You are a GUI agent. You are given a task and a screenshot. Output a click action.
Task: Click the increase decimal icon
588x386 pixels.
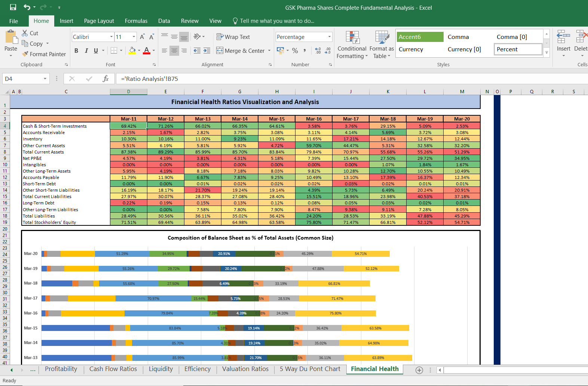click(x=318, y=51)
